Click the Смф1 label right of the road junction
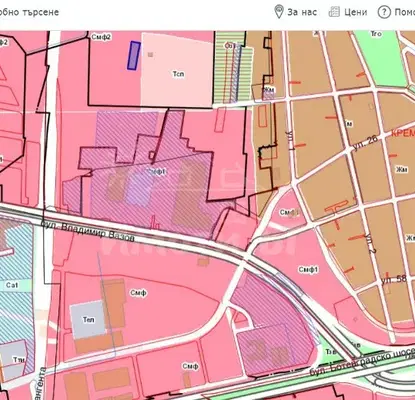Image resolution: width=415 pixels, height=400 pixels. [x=308, y=269]
